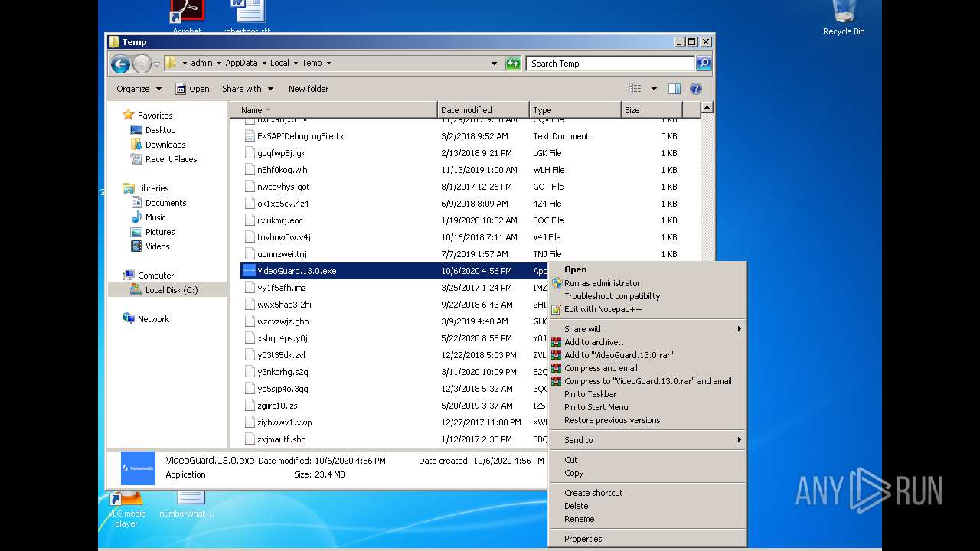The image size is (980, 551).
Task: Click the AppData breadcrumb segment
Action: click(240, 64)
